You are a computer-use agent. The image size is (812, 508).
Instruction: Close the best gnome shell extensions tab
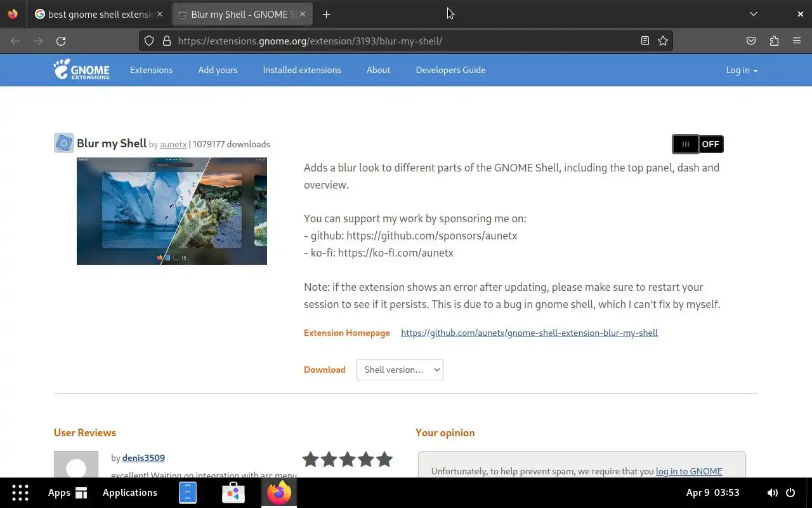(160, 14)
